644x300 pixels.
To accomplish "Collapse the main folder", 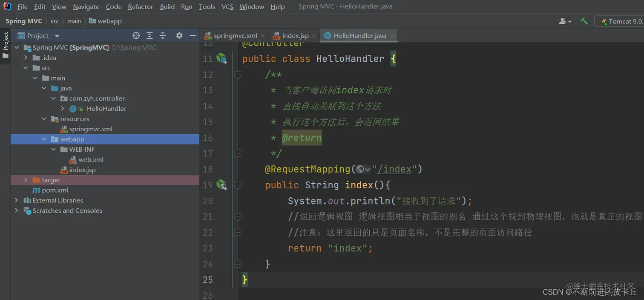I will coord(35,78).
